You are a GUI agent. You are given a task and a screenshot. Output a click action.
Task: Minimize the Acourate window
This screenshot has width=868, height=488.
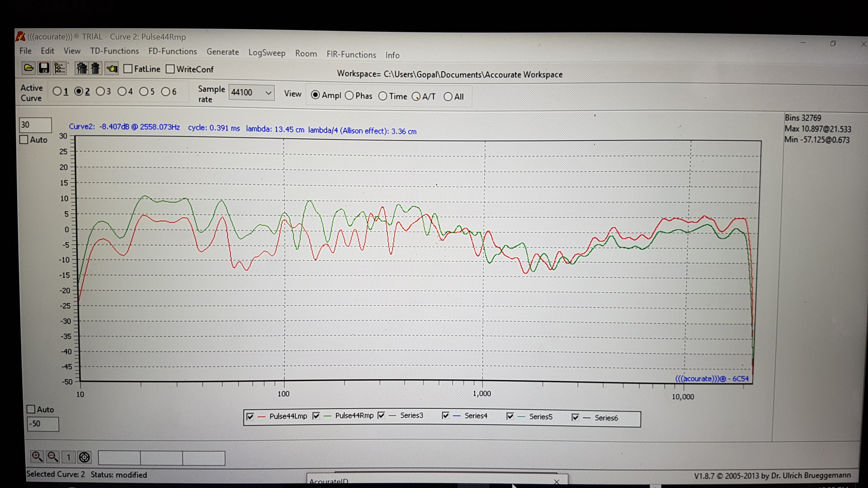point(803,43)
